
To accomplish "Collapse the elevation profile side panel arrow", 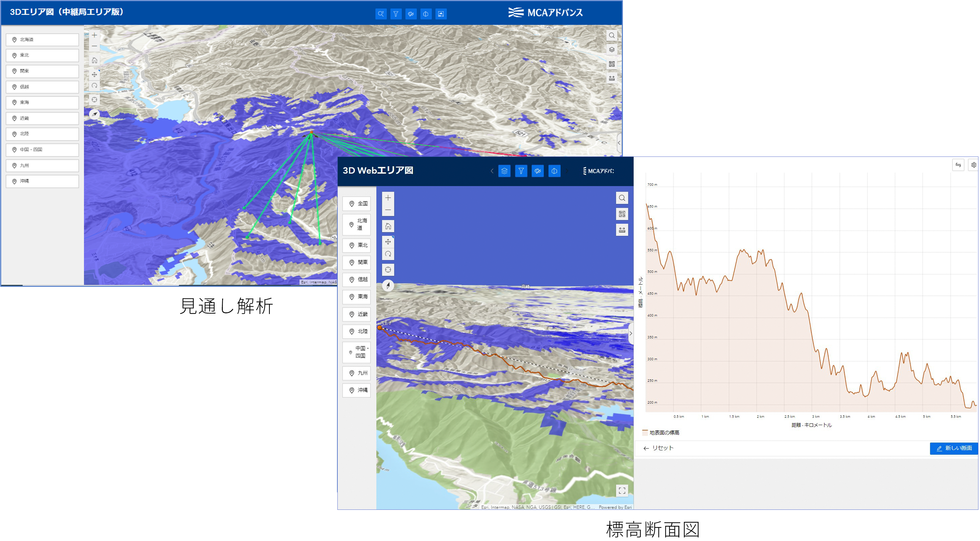I will coord(630,334).
